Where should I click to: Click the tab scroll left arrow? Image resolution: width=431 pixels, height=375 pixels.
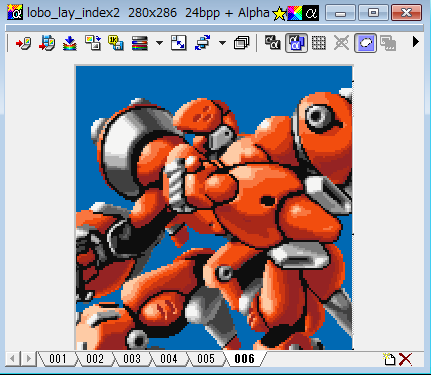pyautogui.click(x=13, y=359)
